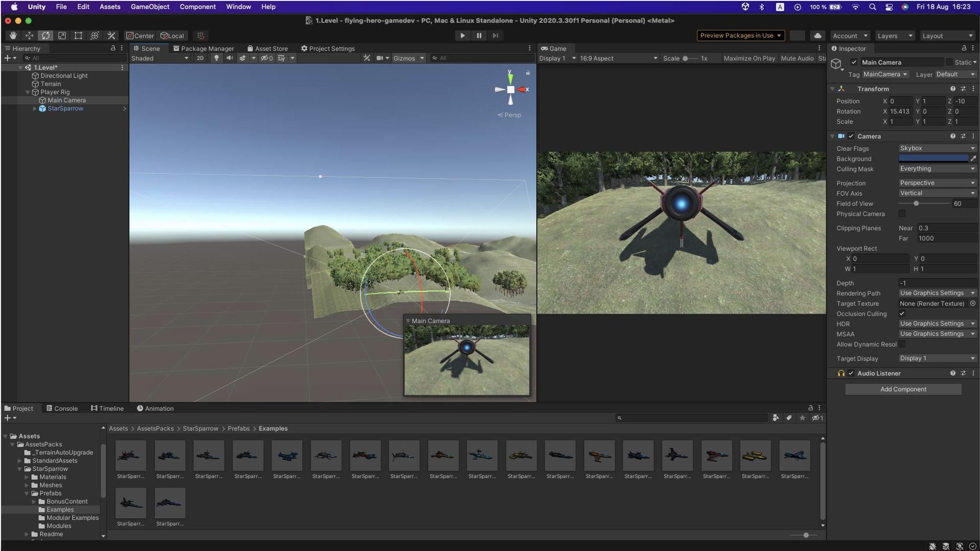Uncheck Occlusion Culling
The height and width of the screenshot is (551, 980).
(x=902, y=314)
